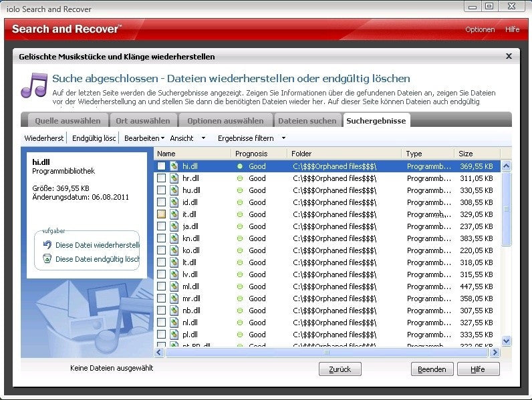The width and height of the screenshot is (532, 400).
Task: Open the Bearbeiten dropdown menu
Action: click(x=144, y=138)
